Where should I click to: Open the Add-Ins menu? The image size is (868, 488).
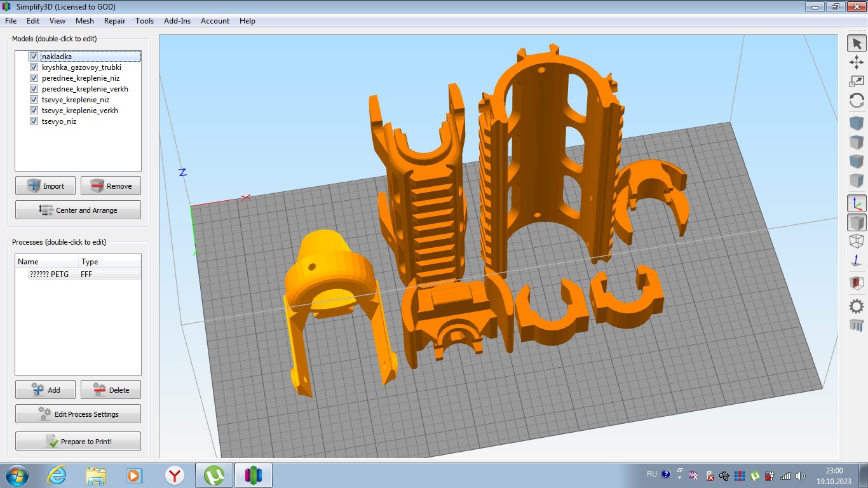(x=177, y=21)
